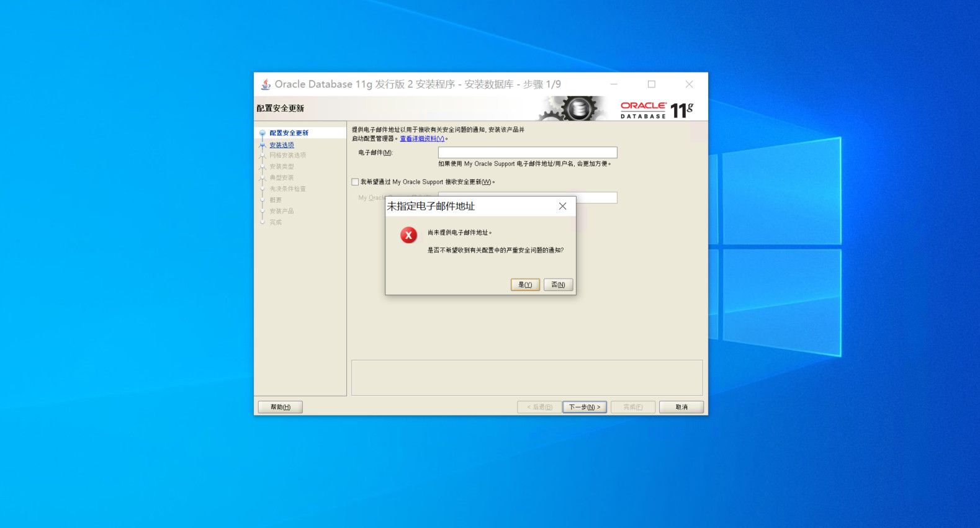Proceed with the 下一步(N) button
This screenshot has height=528, width=980.
(x=584, y=407)
